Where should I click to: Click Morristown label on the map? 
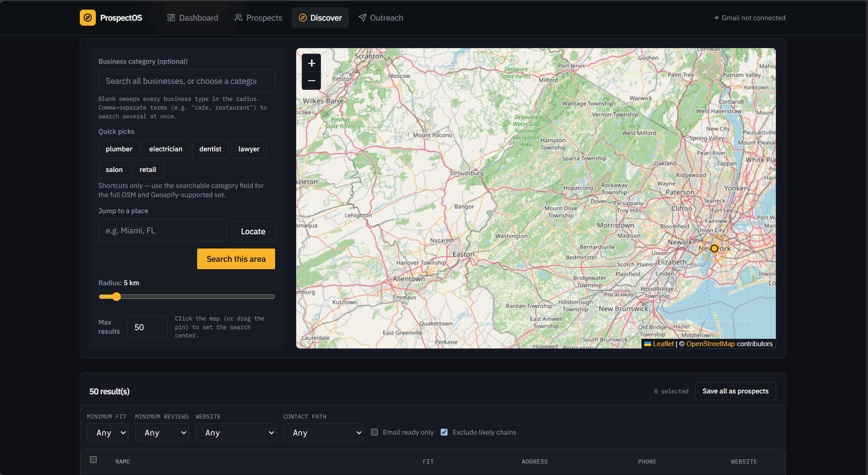[x=615, y=226]
